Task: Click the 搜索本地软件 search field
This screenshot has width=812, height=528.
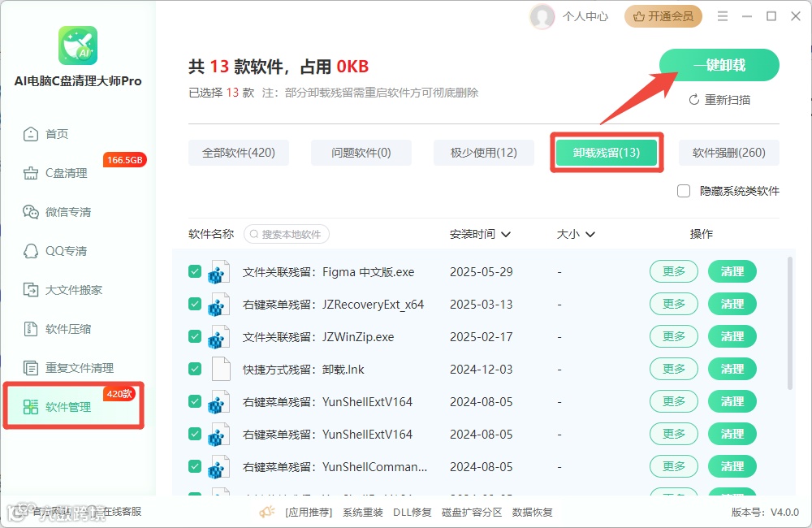Action: [x=287, y=234]
